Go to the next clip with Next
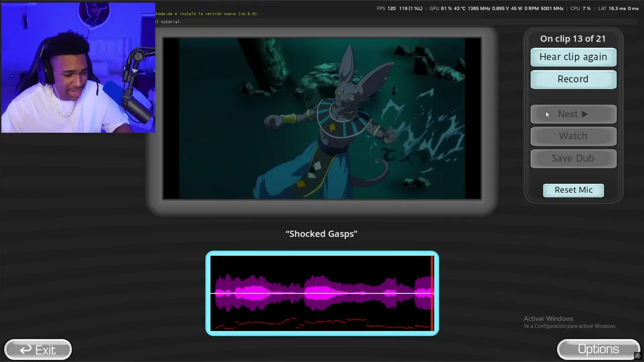 pos(573,114)
